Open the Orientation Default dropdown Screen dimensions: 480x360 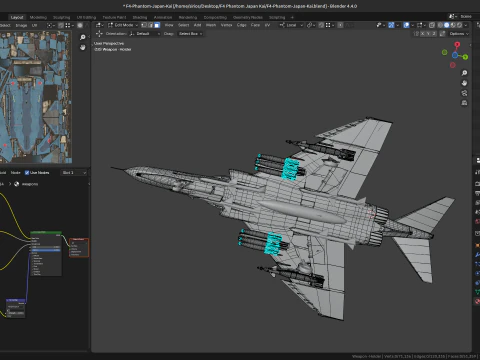[145, 34]
